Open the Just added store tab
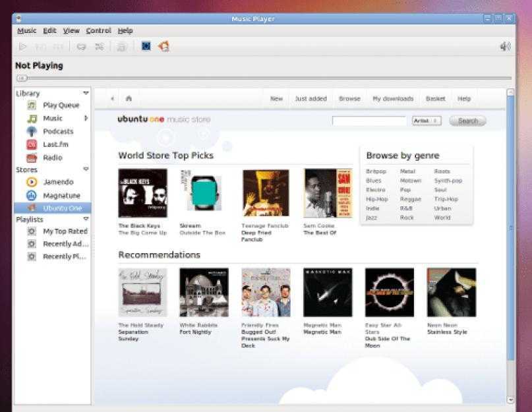Viewport: 532px width, 412px height. [310, 99]
